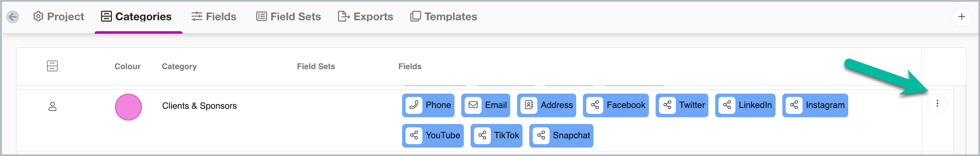Image resolution: width=980 pixels, height=156 pixels.
Task: Open the Project tab
Action: 59,16
